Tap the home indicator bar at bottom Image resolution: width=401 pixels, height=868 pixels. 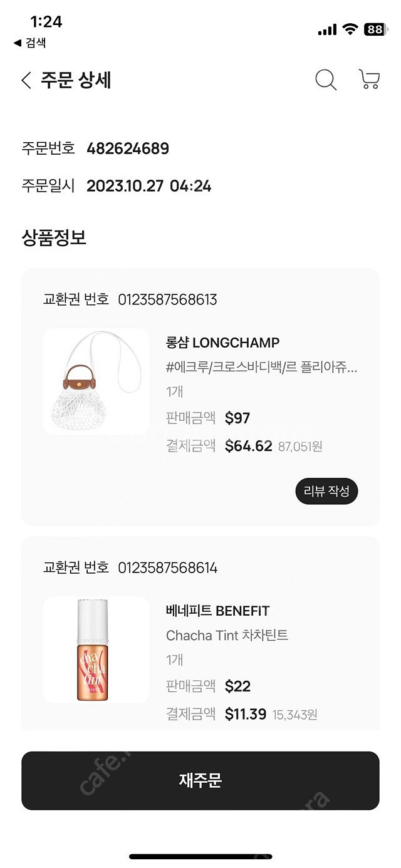pyautogui.click(x=200, y=856)
